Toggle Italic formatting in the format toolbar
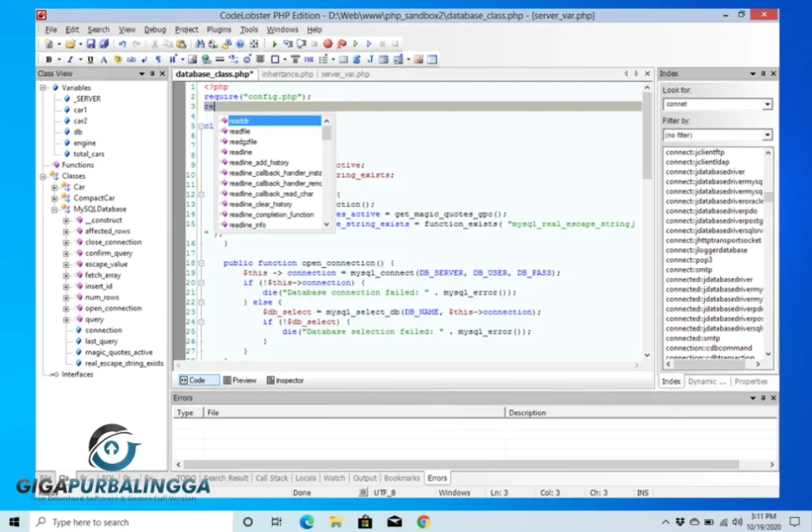 (x=69, y=59)
